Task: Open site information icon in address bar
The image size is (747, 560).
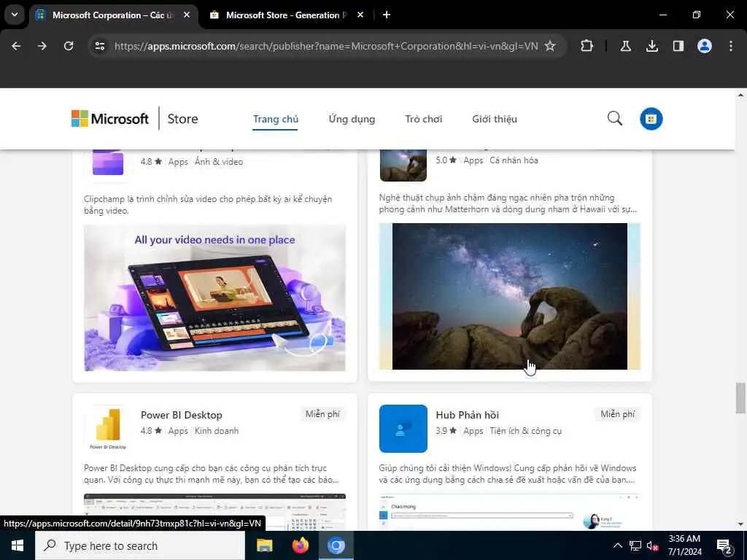Action: 100,46
